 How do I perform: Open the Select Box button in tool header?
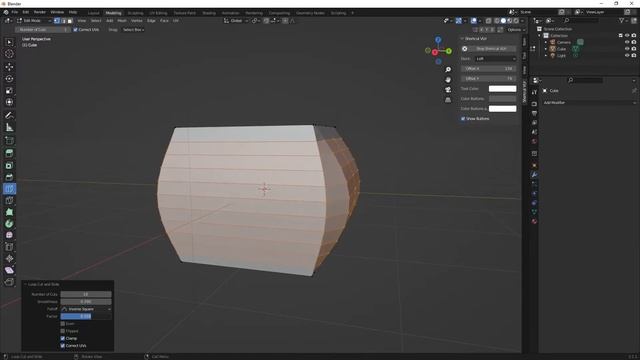tap(133, 30)
